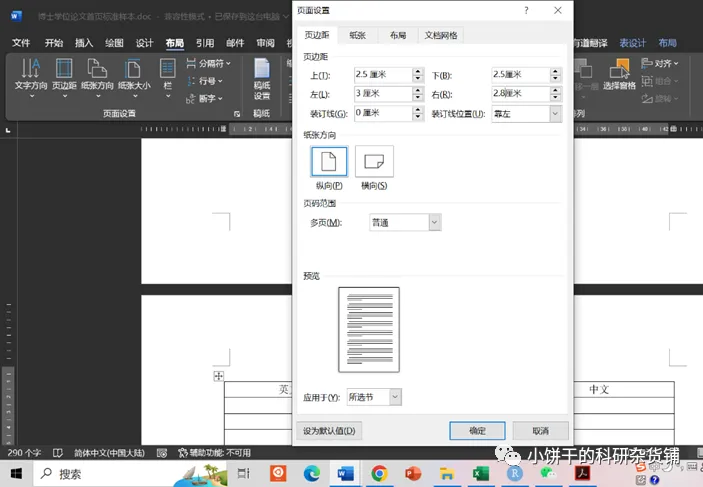703x487 pixels.
Task: Open the 装订线位置 gutter position dropdown
Action: click(x=555, y=114)
